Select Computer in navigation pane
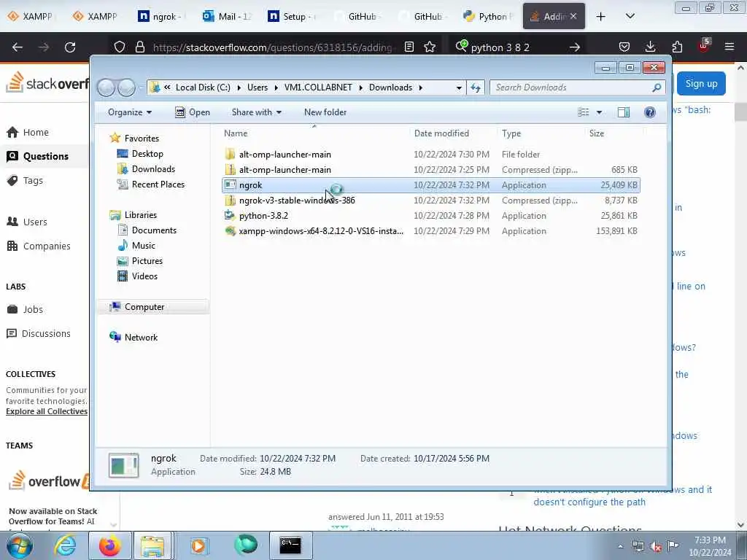 [144, 307]
